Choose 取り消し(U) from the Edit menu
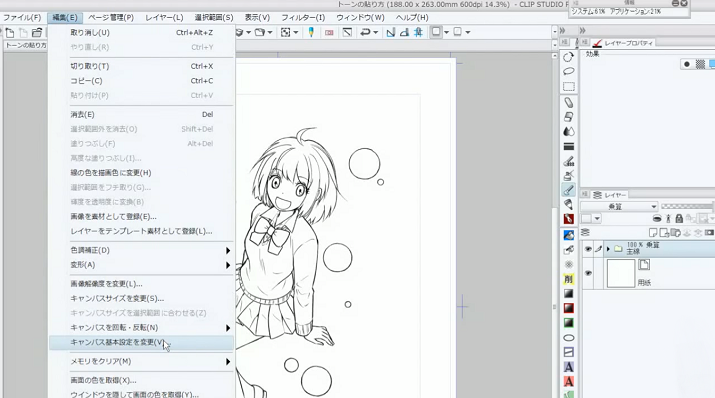This screenshot has height=398, width=715. pyautogui.click(x=141, y=32)
